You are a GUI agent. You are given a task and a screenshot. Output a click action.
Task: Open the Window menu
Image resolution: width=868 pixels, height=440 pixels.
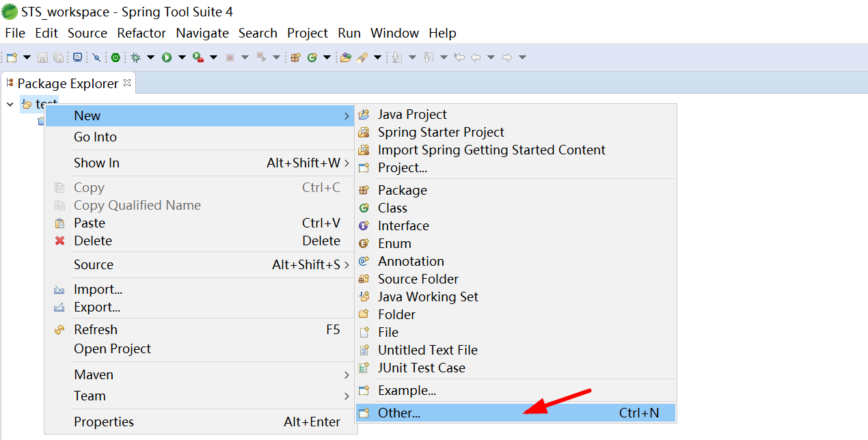point(394,33)
